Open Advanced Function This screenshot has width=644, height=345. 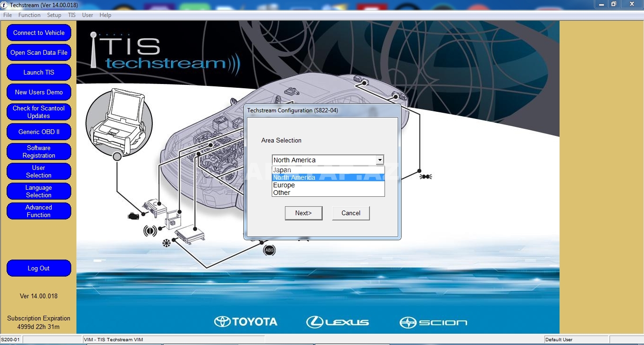(39, 211)
